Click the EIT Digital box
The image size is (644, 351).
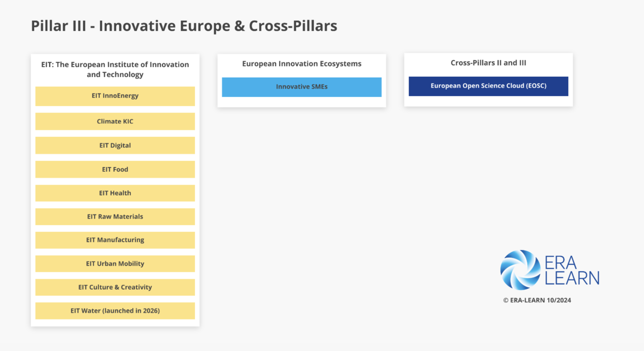pyautogui.click(x=115, y=146)
